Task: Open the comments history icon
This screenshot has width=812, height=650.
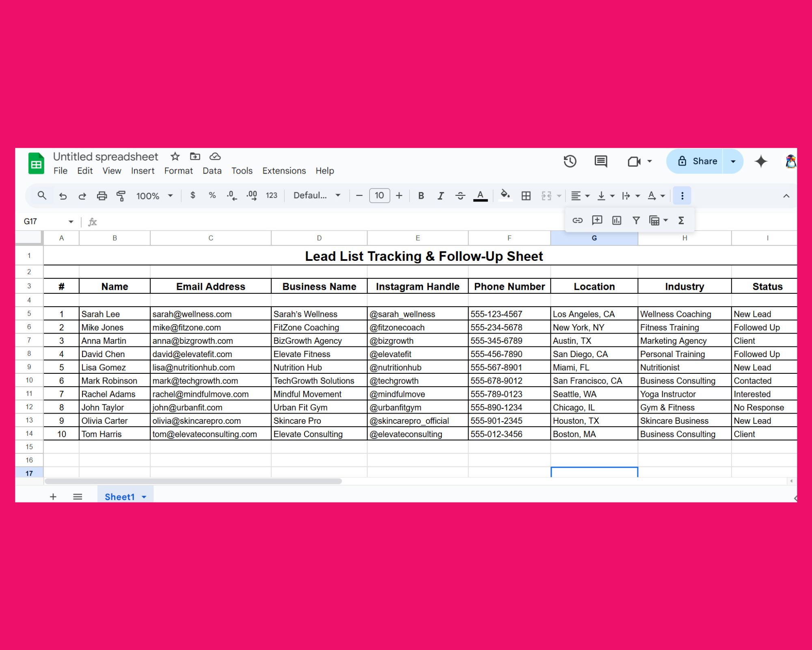Action: tap(600, 161)
